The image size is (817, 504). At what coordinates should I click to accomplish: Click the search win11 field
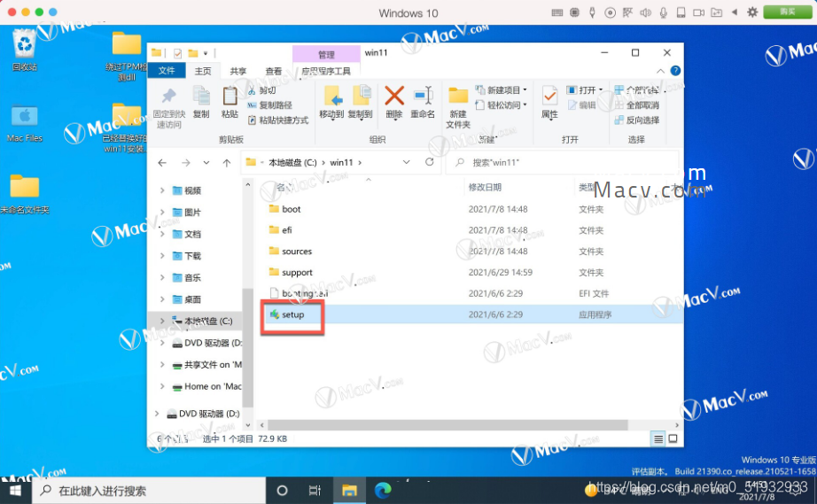pos(563,162)
